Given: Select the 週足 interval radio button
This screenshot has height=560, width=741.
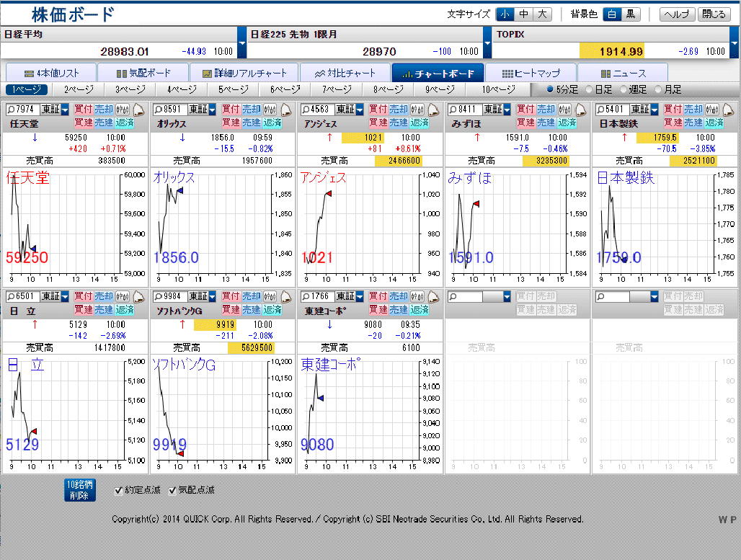Looking at the screenshot, I should click(624, 89).
